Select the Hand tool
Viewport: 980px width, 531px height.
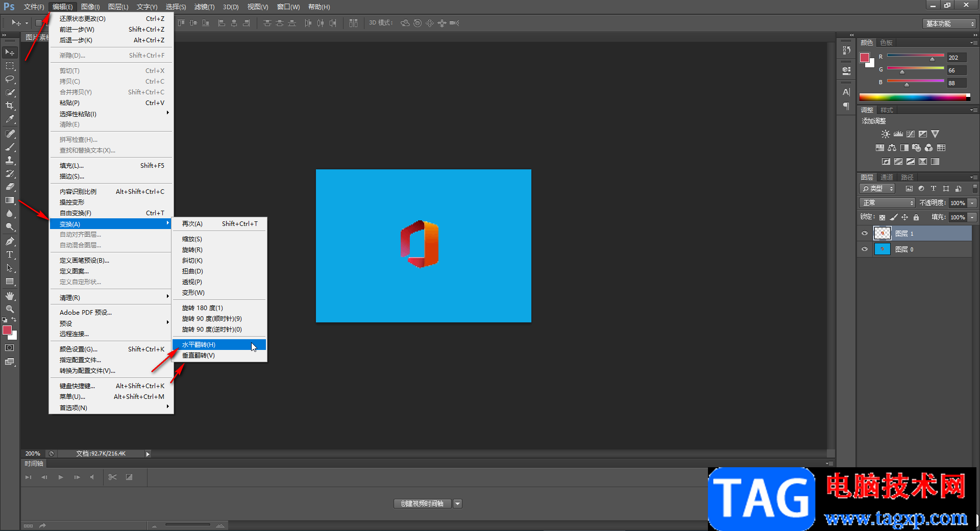10,296
